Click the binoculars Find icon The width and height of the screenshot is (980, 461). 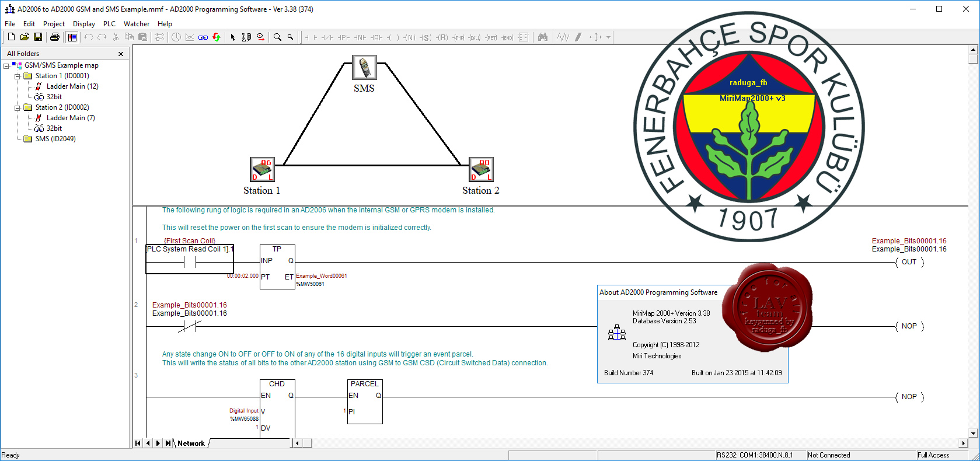543,37
